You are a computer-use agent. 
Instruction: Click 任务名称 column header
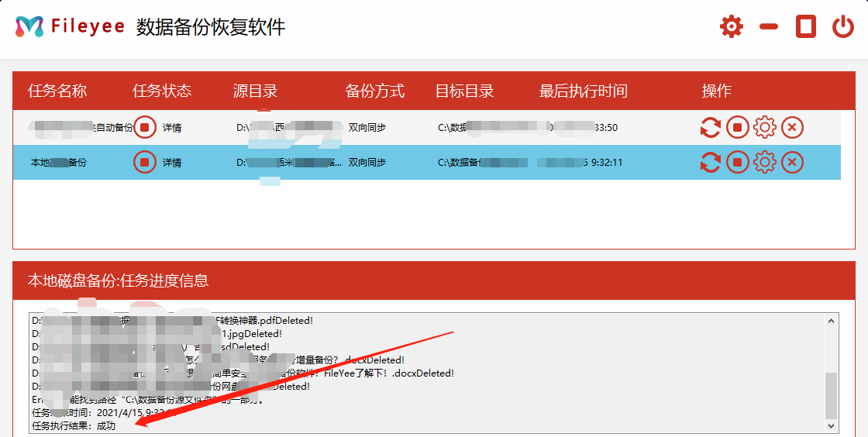click(x=57, y=91)
